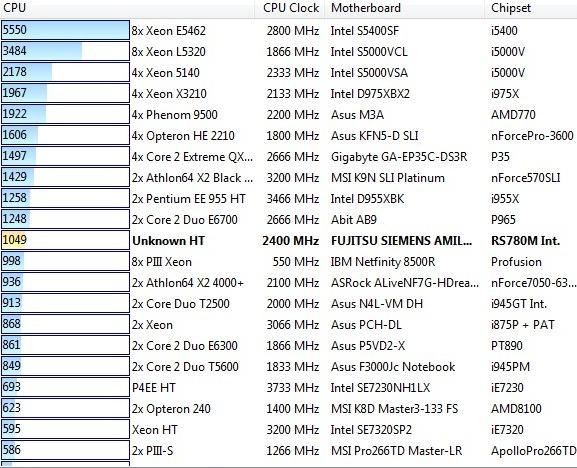
Task: Click the FUJITSU SIEMENS AMIL motherboard cell
Action: (401, 241)
